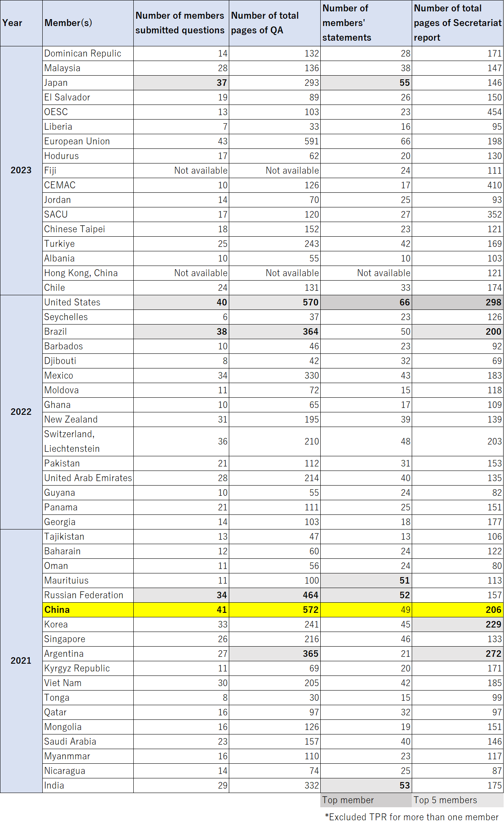
Task: Click India's bold statements value 53
Action: pyautogui.click(x=366, y=786)
